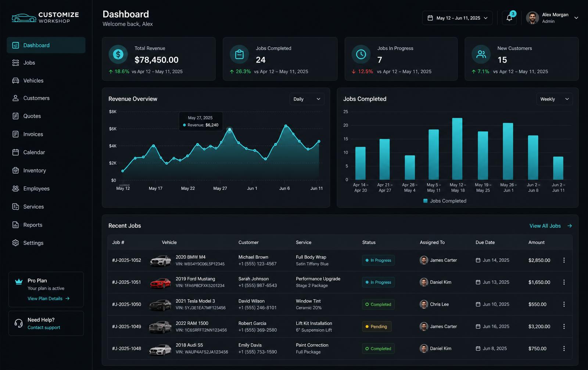The height and width of the screenshot is (370, 588).
Task: Click the Total Revenue dollar icon
Action: [x=118, y=54]
